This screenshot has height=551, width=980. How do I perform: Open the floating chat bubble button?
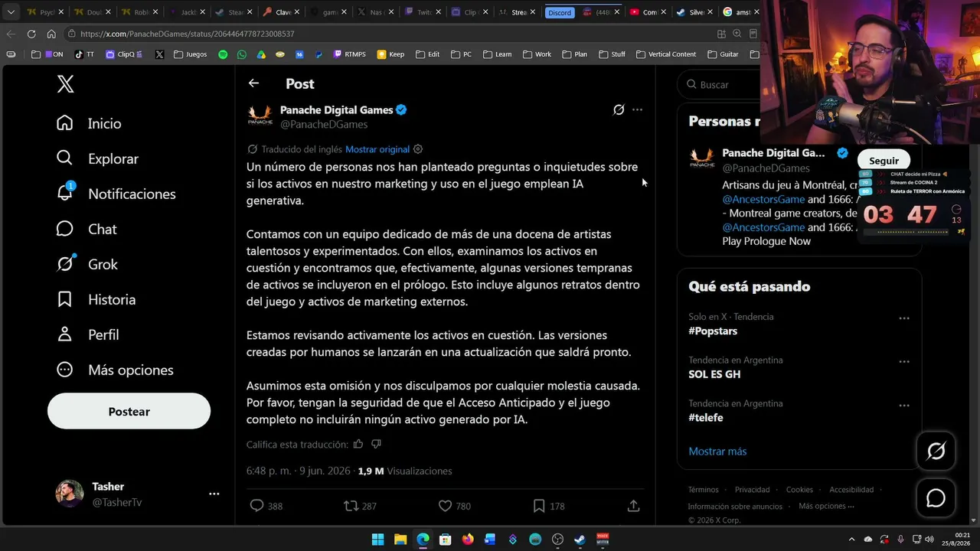coord(936,498)
